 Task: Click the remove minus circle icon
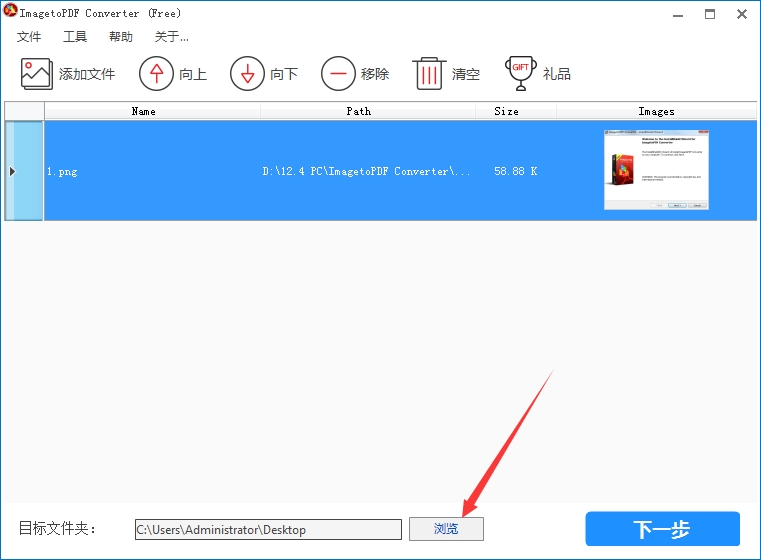click(338, 74)
